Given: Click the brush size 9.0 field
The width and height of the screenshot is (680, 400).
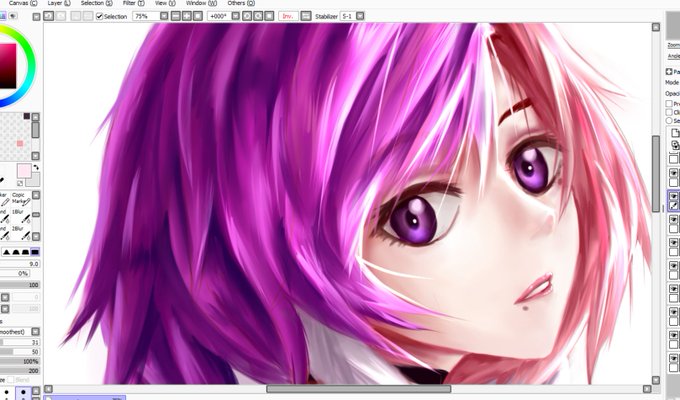Looking at the screenshot, I should (20, 264).
